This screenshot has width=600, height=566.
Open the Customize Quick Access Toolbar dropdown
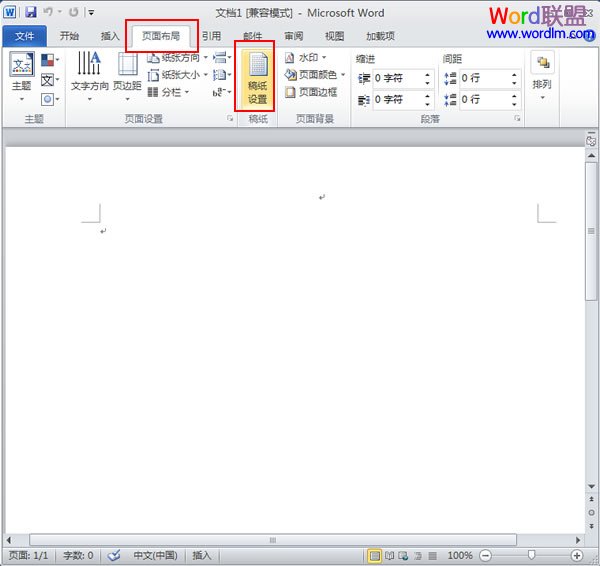pos(91,13)
